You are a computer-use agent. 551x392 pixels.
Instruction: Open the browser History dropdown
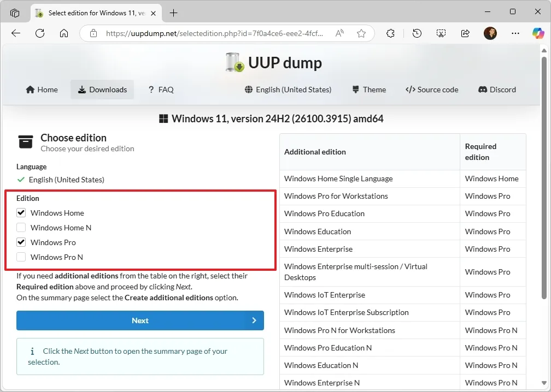[417, 33]
